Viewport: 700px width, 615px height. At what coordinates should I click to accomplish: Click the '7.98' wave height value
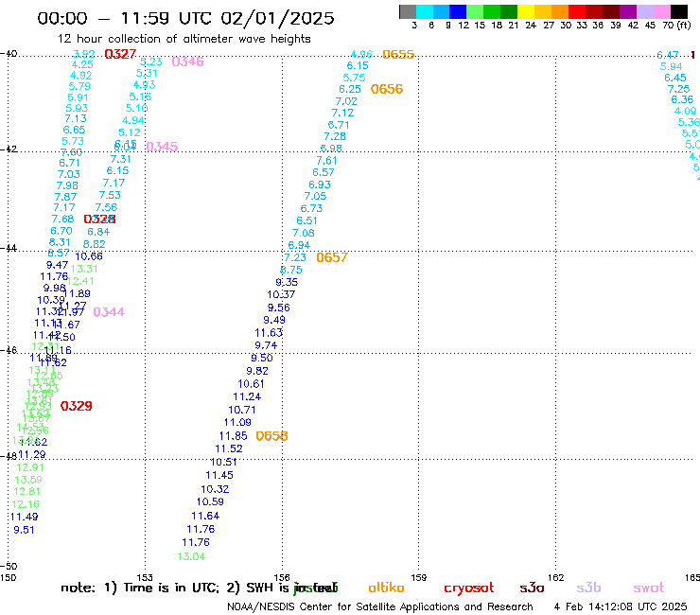pyautogui.click(x=67, y=185)
